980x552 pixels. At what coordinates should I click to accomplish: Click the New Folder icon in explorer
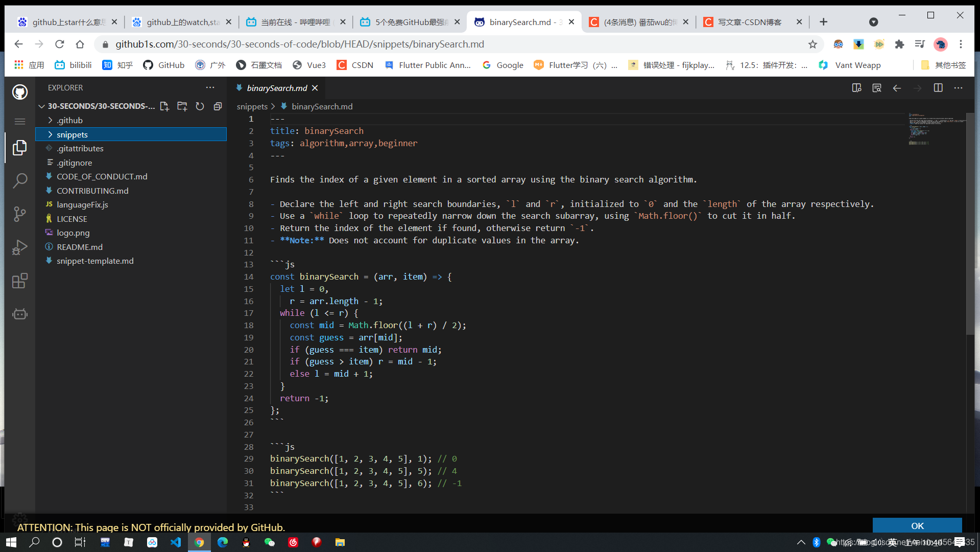pos(182,106)
